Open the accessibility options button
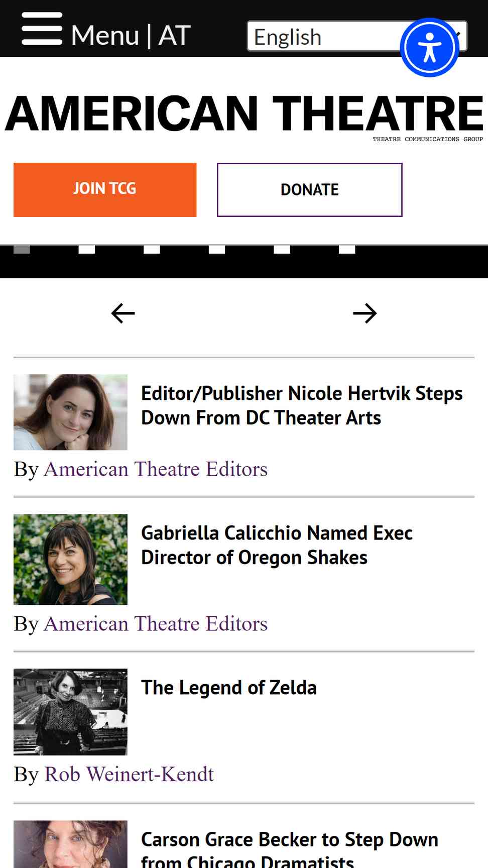 430,48
